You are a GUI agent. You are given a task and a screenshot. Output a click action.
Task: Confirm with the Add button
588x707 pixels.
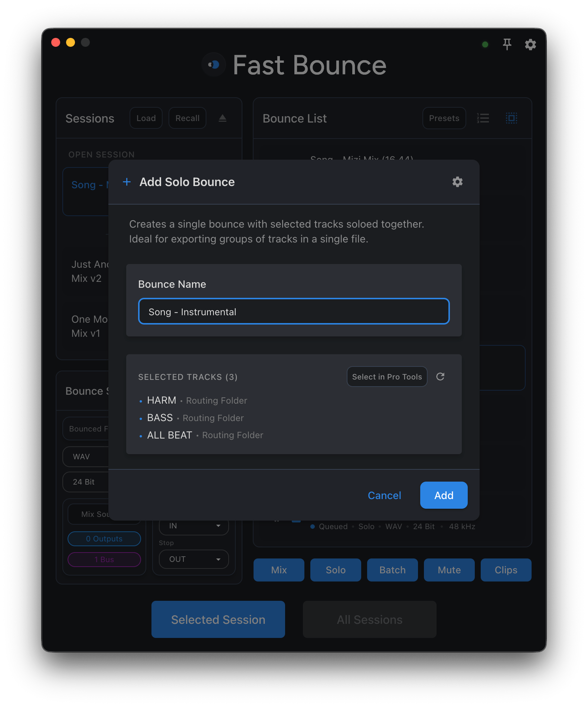point(444,495)
